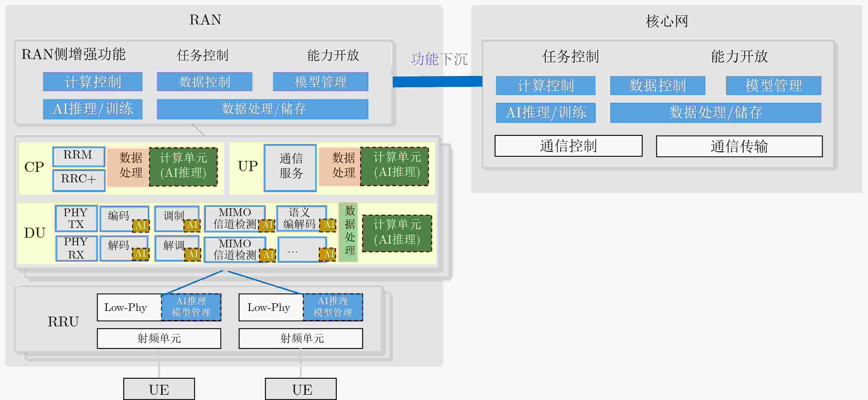The image size is (868, 400).
Task: Select the 计算控制 box in RAN
Action: tap(93, 81)
